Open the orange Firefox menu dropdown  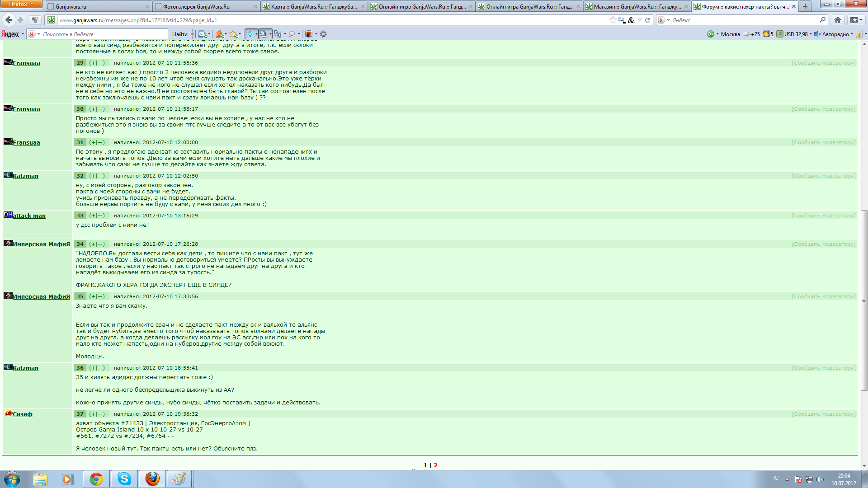[21, 4]
